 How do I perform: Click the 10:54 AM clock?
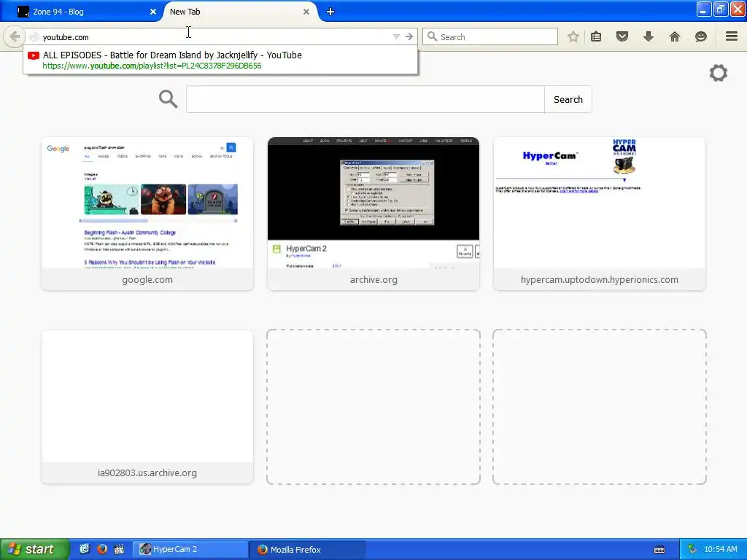[x=720, y=549]
